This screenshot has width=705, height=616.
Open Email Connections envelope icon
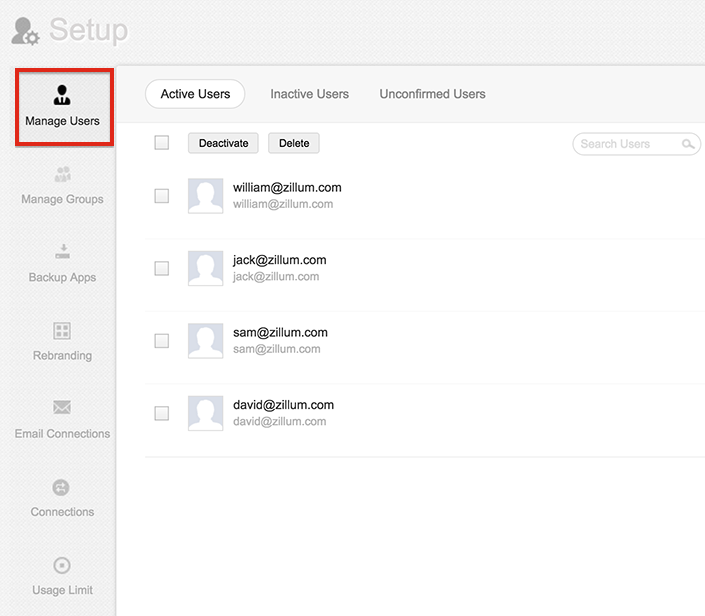pyautogui.click(x=62, y=408)
